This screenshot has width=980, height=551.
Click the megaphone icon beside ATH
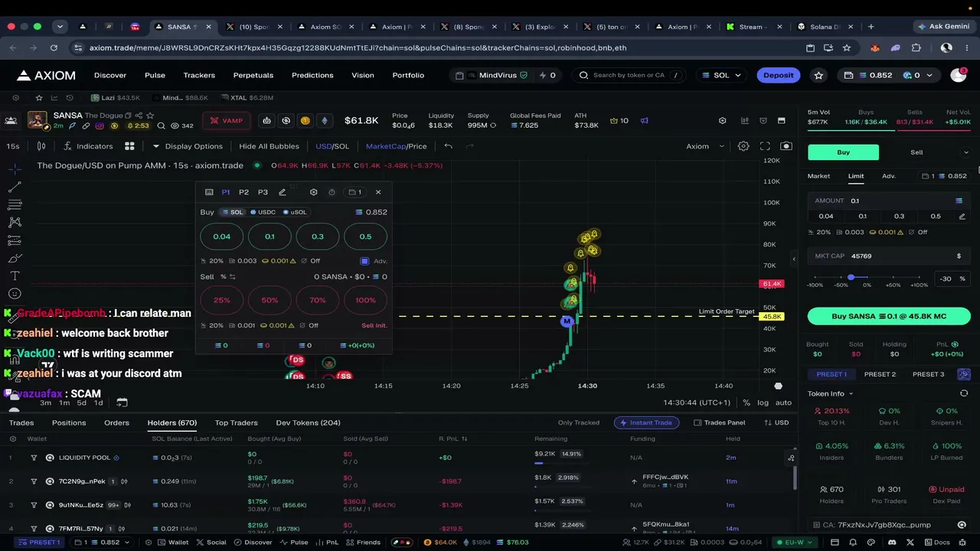tap(645, 120)
